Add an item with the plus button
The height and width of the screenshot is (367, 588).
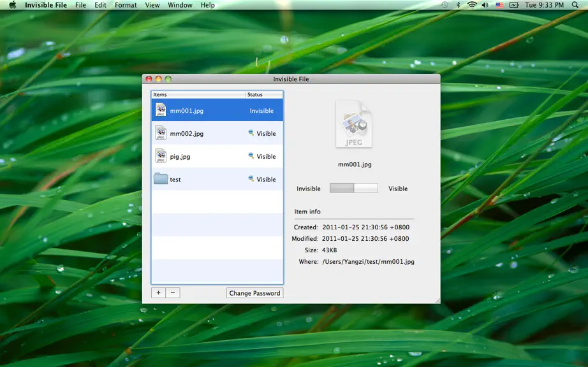click(x=158, y=293)
